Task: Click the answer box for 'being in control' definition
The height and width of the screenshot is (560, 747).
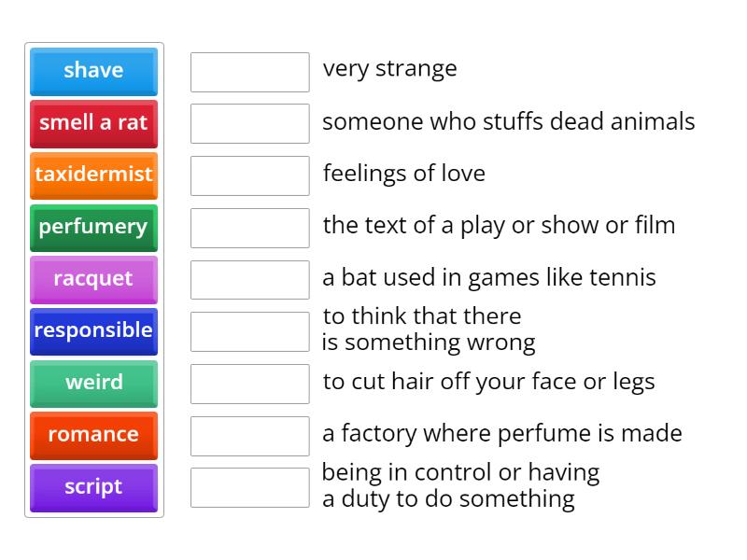Action: (x=249, y=487)
